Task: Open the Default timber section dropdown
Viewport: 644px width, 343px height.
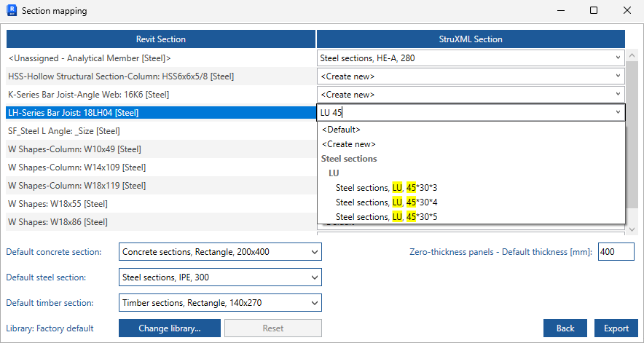Action: (220, 303)
